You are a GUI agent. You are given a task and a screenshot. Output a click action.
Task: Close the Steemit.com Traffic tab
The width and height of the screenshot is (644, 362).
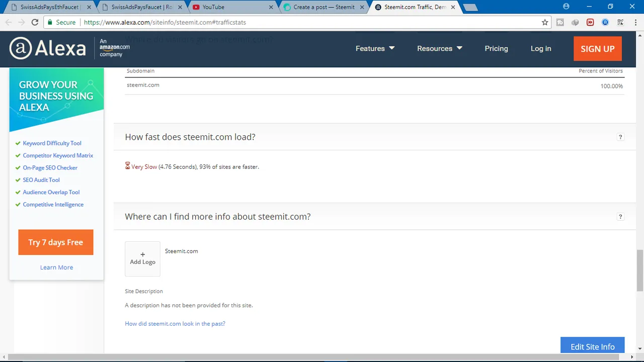pos(453,7)
